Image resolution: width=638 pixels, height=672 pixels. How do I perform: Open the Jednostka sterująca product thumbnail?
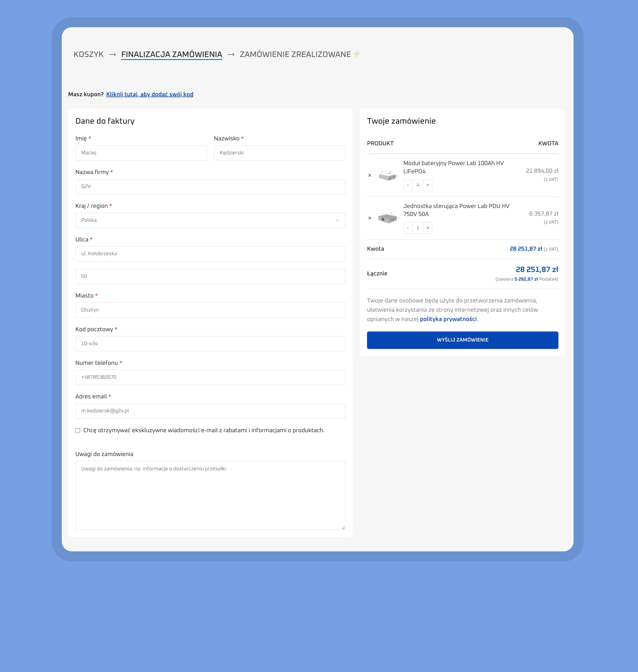388,218
